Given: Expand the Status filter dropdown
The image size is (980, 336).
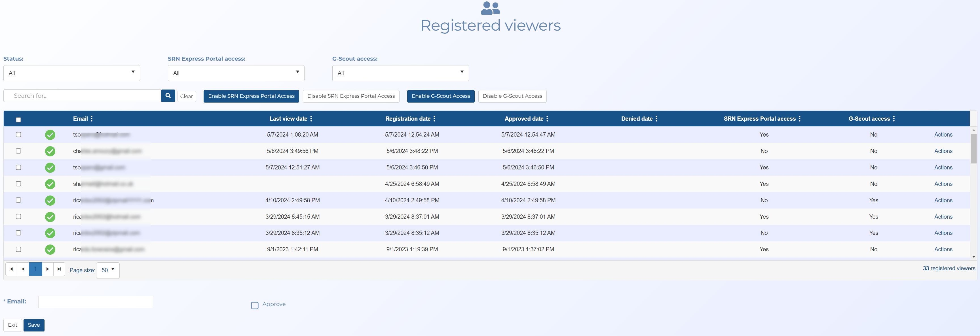Looking at the screenshot, I should coord(71,73).
